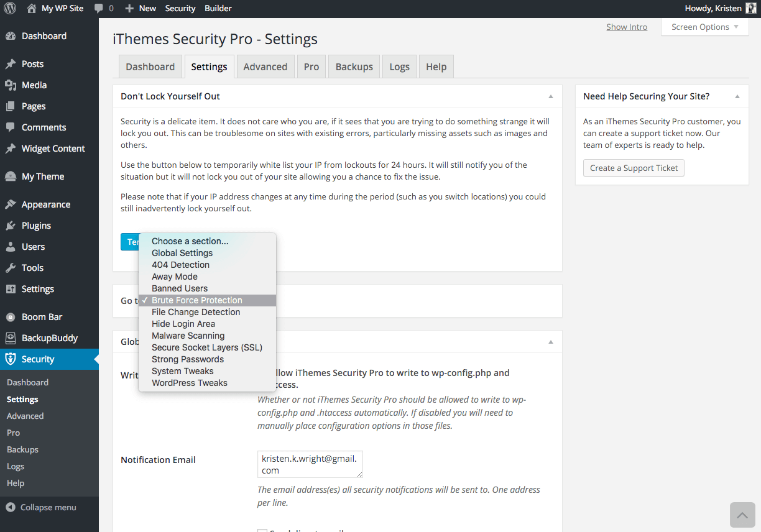Open the Media library icon in the sidebar

11,85
